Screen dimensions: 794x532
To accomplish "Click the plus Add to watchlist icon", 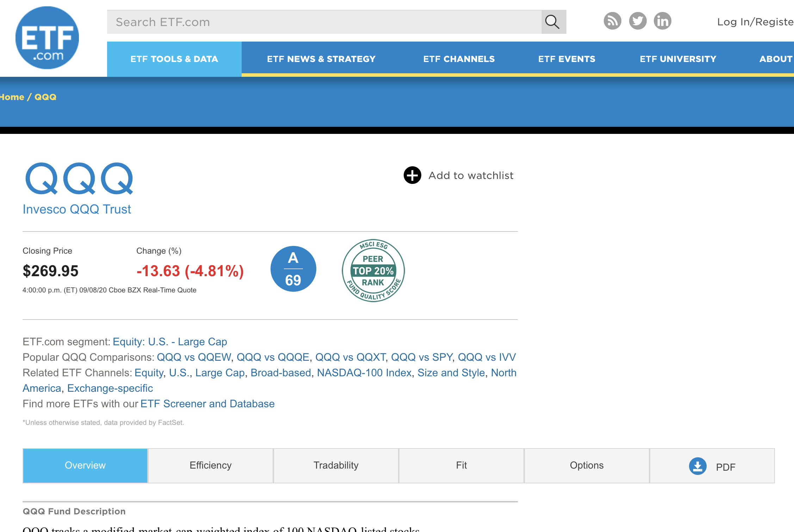I will tap(412, 175).
